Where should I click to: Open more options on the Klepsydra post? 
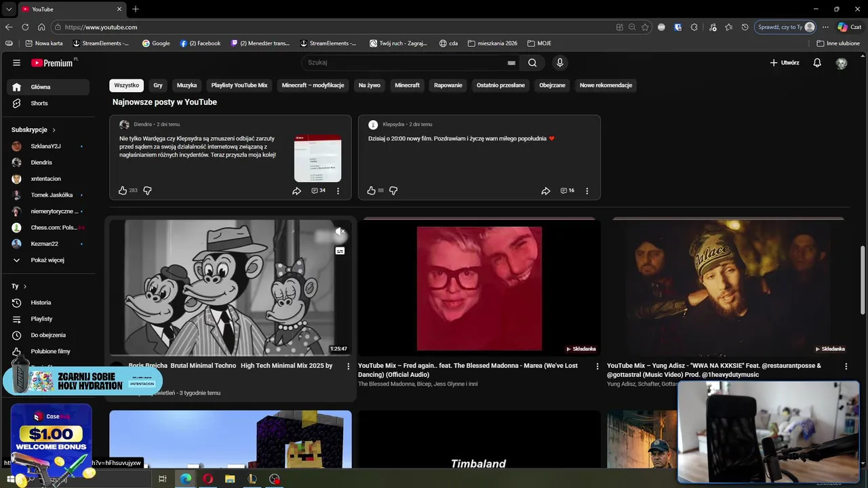(587, 191)
